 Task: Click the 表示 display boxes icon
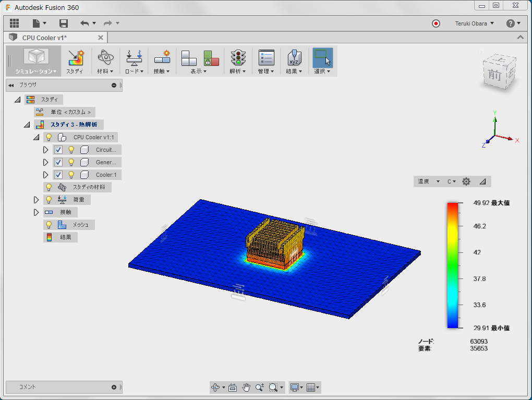click(x=189, y=58)
